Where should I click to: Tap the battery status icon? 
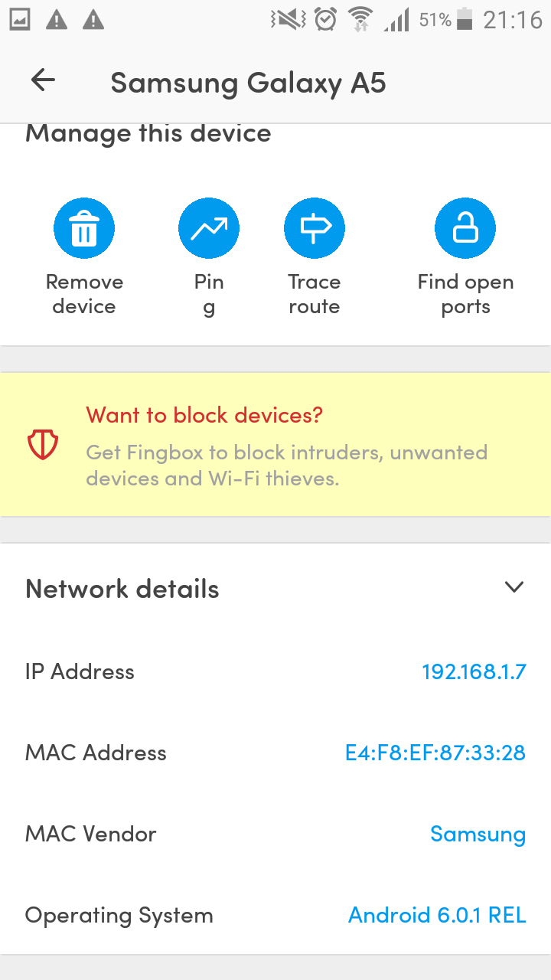[464, 20]
